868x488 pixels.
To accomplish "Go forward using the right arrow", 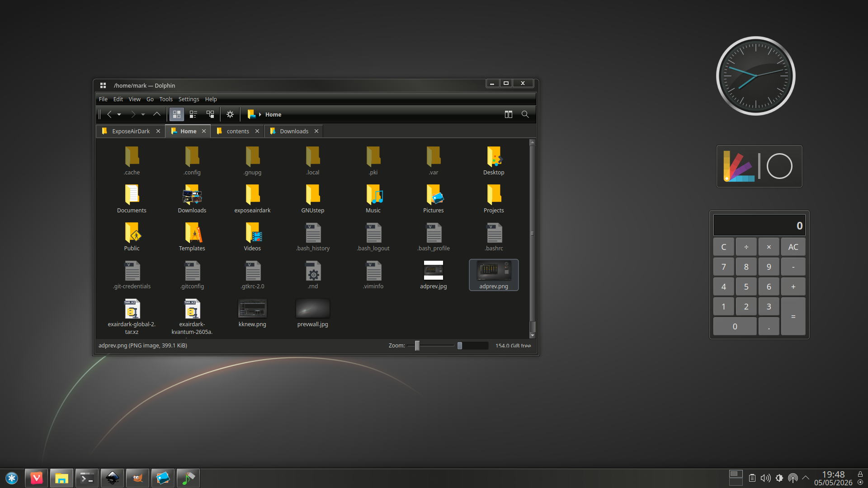I will pyautogui.click(x=133, y=114).
